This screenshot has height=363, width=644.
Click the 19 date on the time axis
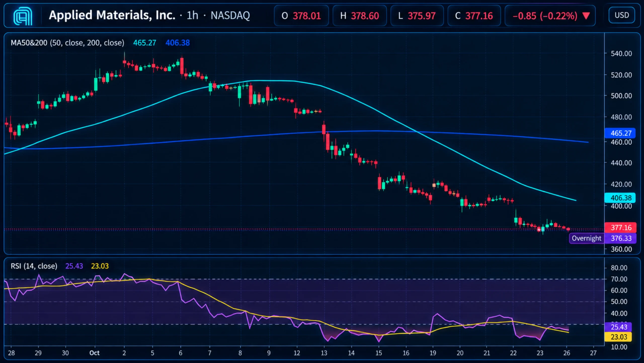433,353
